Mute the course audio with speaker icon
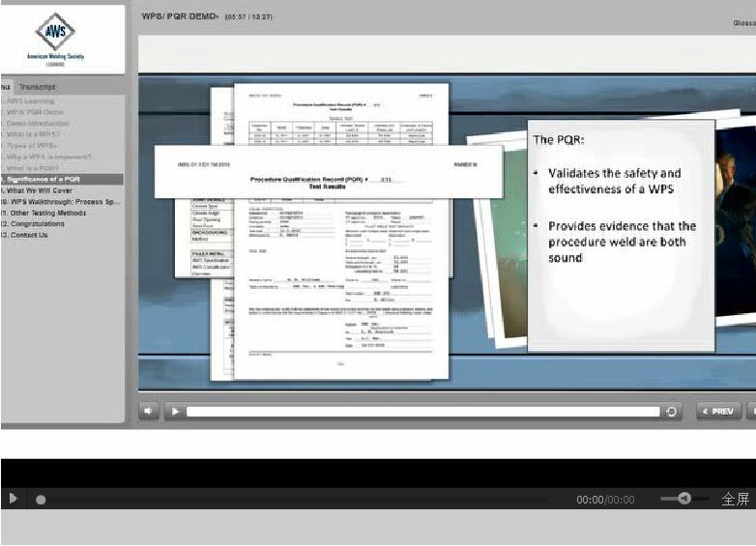The height and width of the screenshot is (546, 756). coord(148,411)
